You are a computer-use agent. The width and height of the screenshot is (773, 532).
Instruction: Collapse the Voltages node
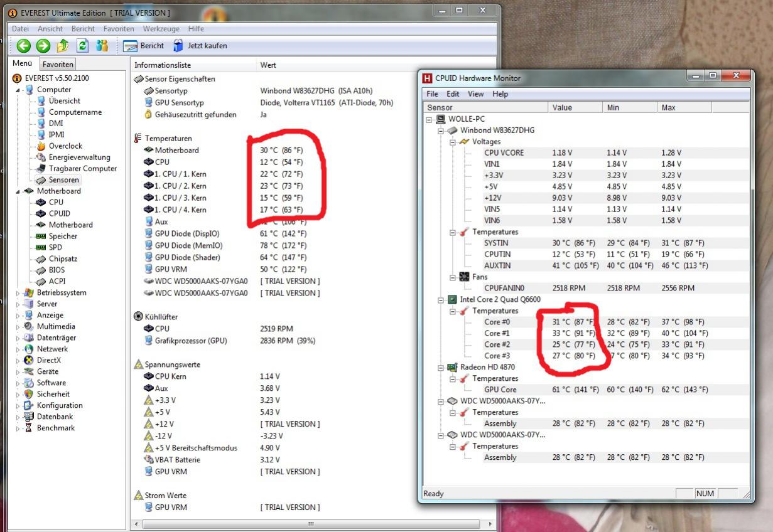coord(453,142)
